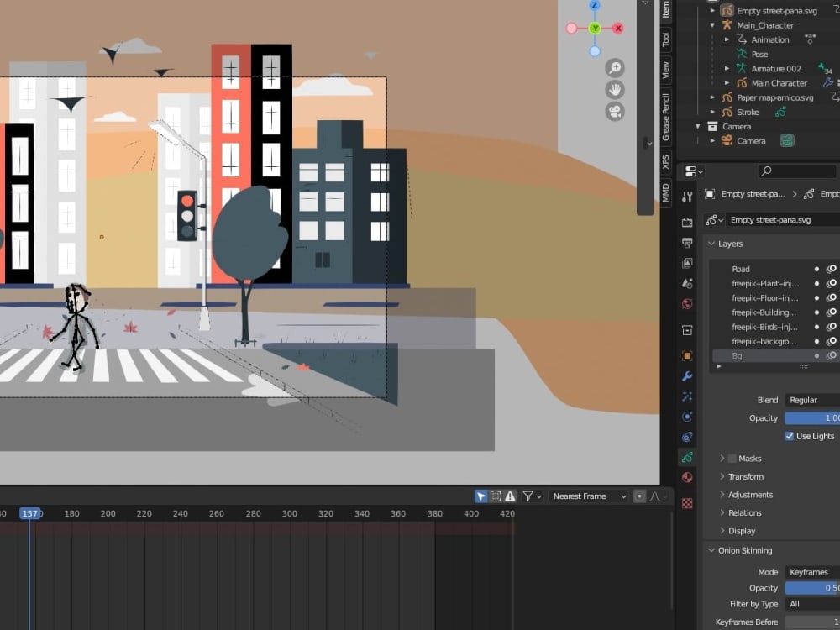Screen dimensions: 840x630
Task: Click the pan hand icon in the viewport
Action: pyautogui.click(x=615, y=90)
